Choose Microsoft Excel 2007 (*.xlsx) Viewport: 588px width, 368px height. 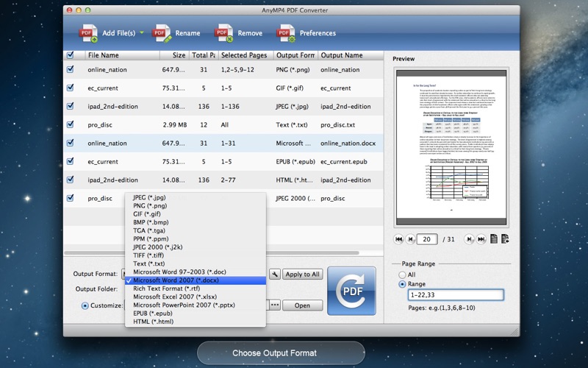(x=196, y=297)
